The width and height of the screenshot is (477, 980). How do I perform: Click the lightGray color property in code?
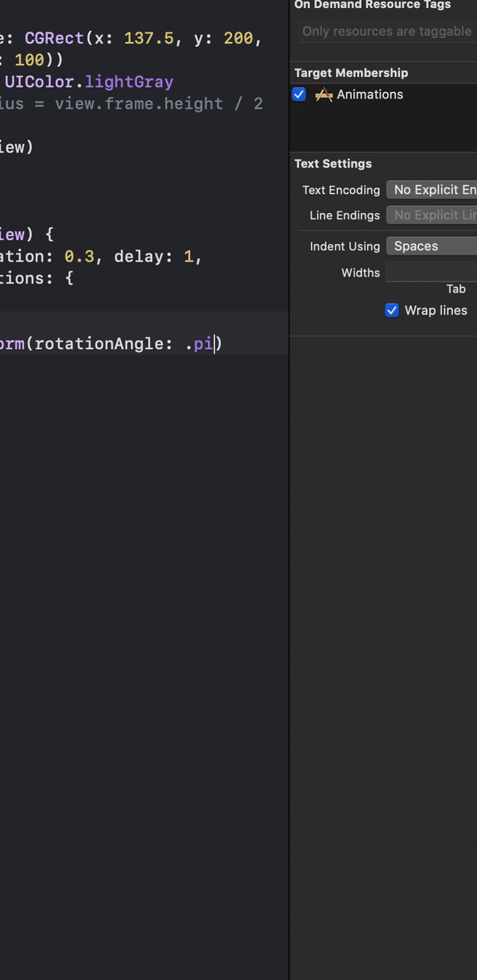(x=130, y=82)
